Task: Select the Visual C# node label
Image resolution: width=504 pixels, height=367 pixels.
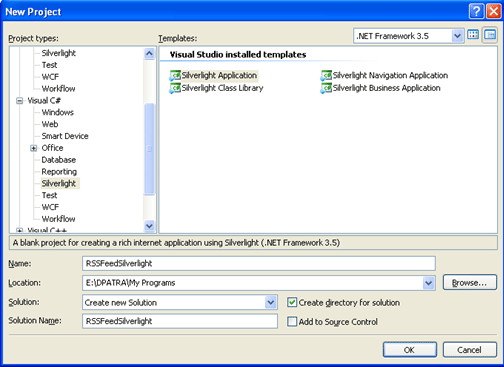Action: pos(44,101)
